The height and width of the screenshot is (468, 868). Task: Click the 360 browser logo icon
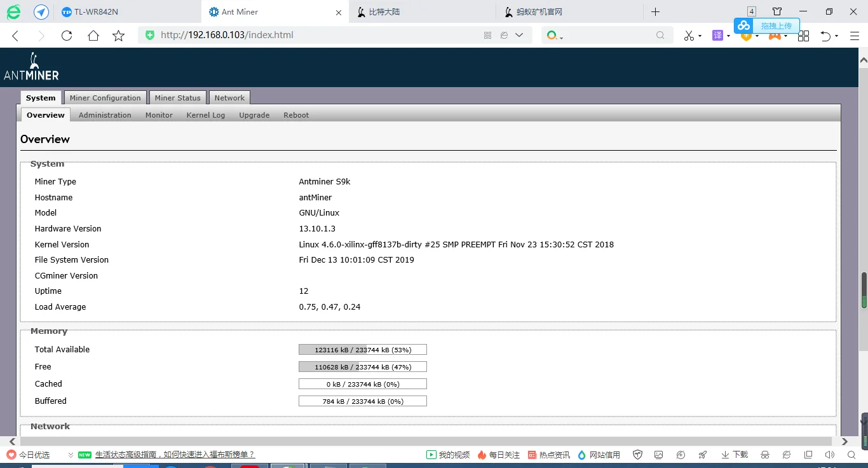point(13,12)
